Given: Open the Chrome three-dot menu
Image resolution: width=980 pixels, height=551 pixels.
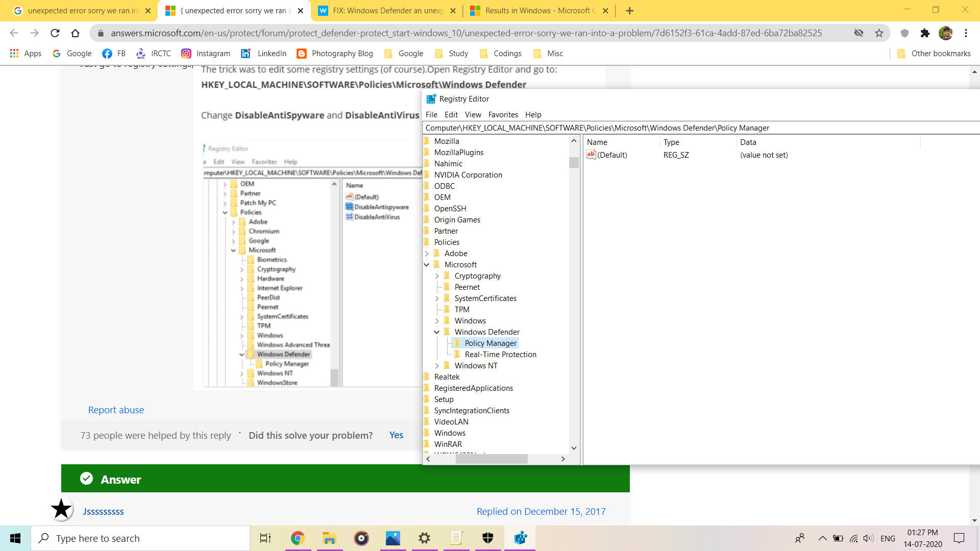Looking at the screenshot, I should click(x=966, y=33).
